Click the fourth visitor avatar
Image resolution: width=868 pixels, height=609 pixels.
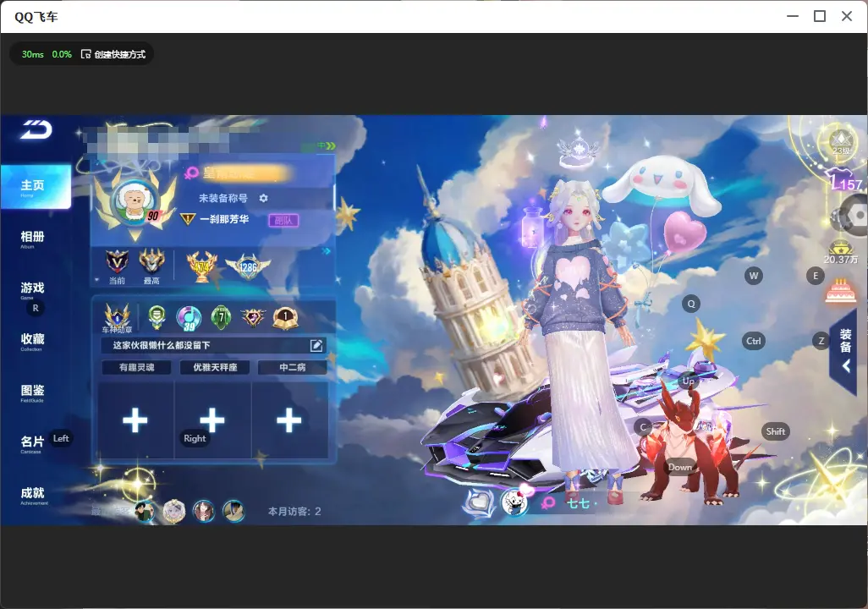(233, 510)
